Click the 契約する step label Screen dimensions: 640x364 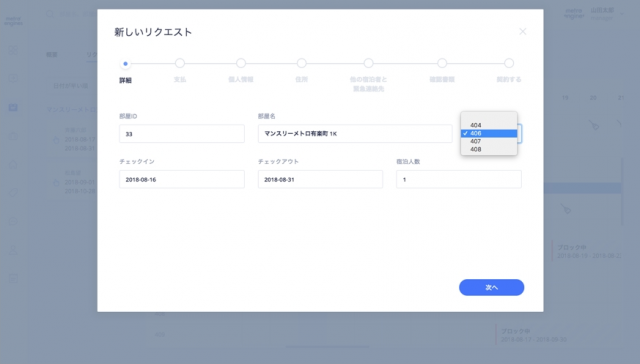pyautogui.click(x=509, y=80)
